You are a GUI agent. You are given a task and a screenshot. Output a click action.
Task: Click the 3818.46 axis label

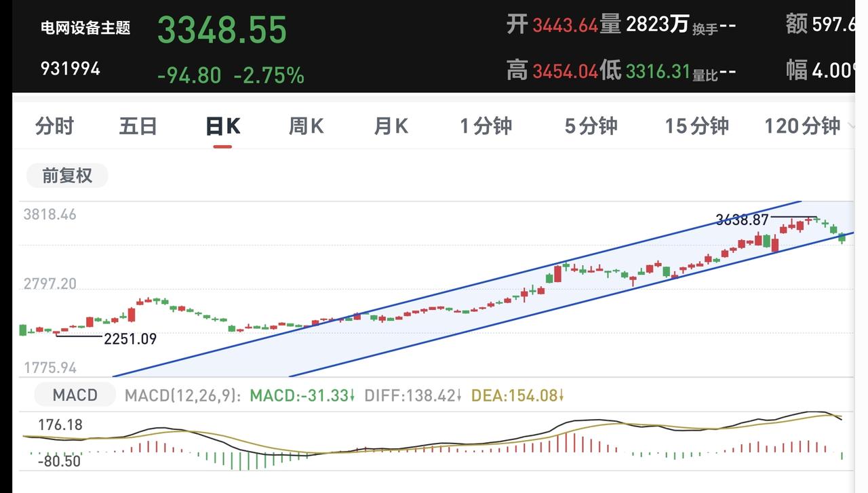pos(50,214)
